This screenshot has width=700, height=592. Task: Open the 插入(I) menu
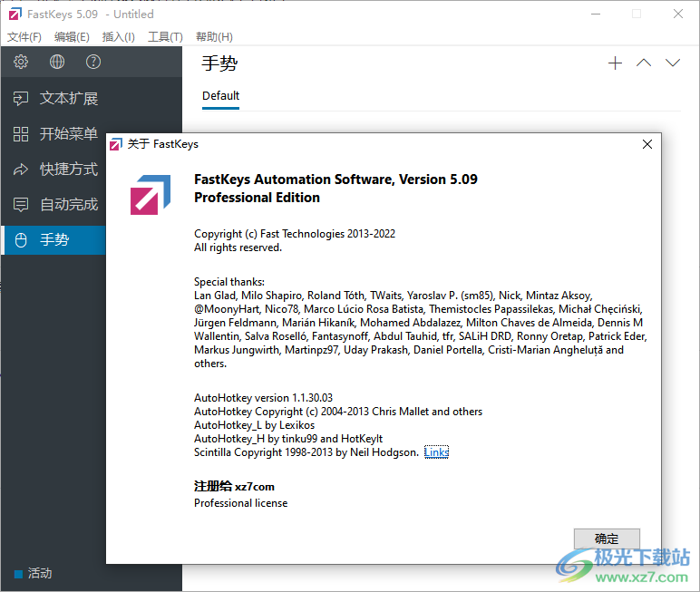(118, 36)
